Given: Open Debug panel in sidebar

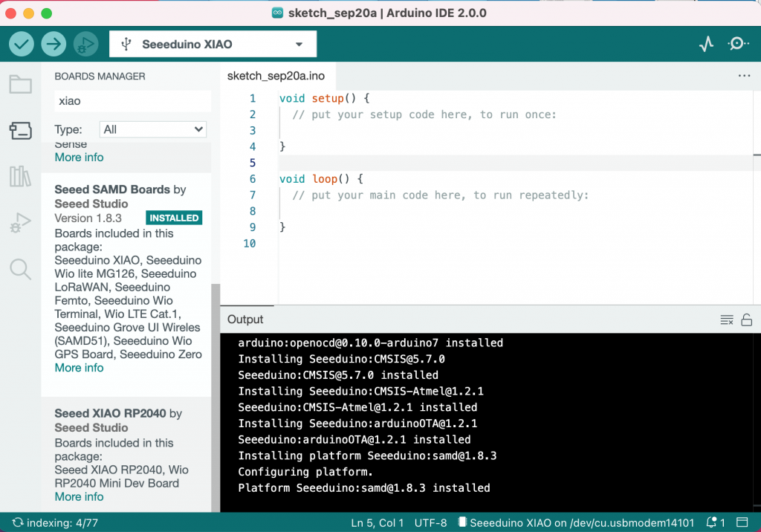Looking at the screenshot, I should tap(20, 223).
